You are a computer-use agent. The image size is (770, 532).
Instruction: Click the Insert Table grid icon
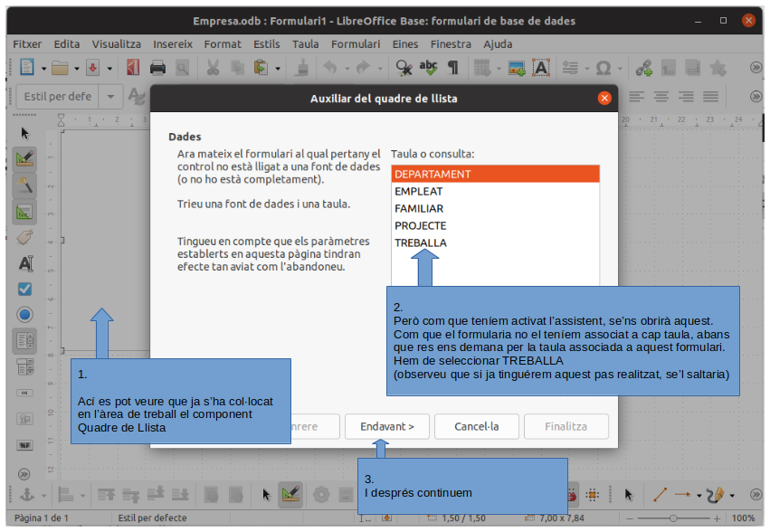pyautogui.click(x=482, y=68)
